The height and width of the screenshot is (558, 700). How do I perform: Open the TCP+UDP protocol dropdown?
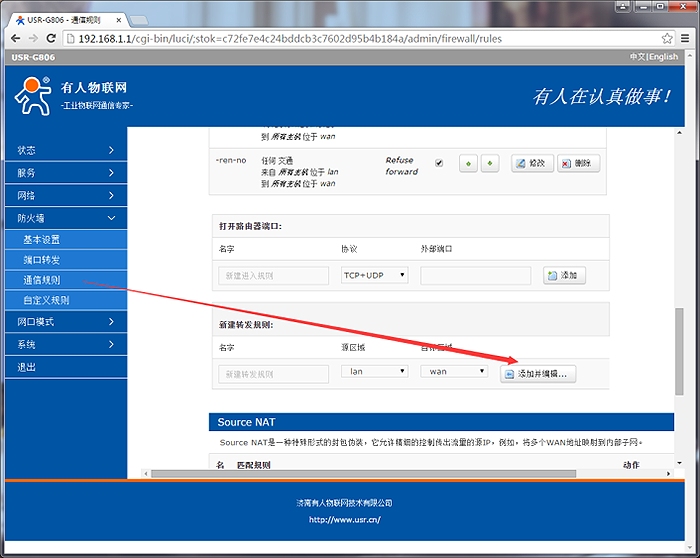[x=374, y=275]
